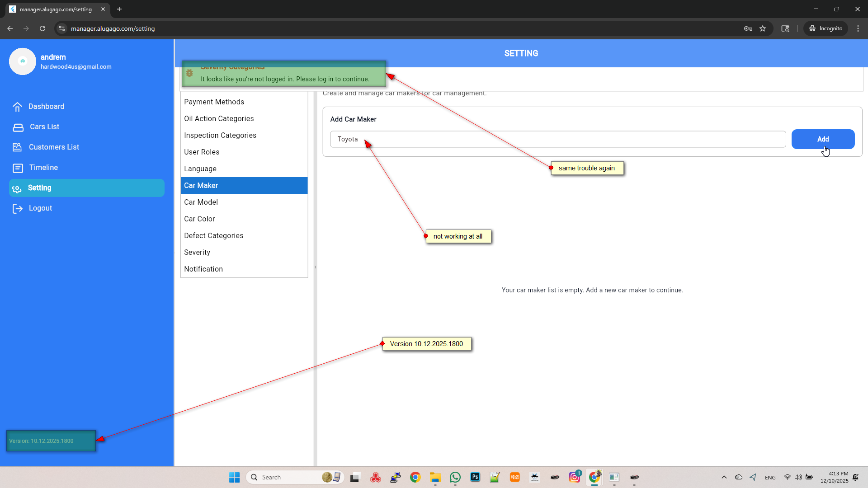Click the Cars List car icon
This screenshot has height=488, width=868.
click(18, 127)
